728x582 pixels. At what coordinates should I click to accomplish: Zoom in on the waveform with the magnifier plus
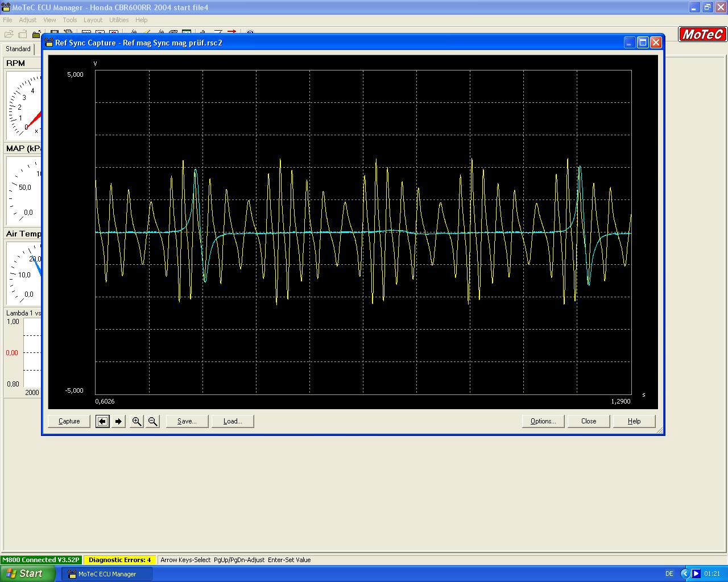[136, 421]
